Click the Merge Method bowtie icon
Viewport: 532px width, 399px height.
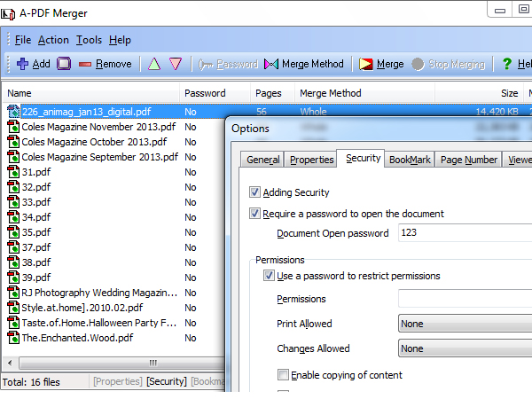[x=271, y=64]
